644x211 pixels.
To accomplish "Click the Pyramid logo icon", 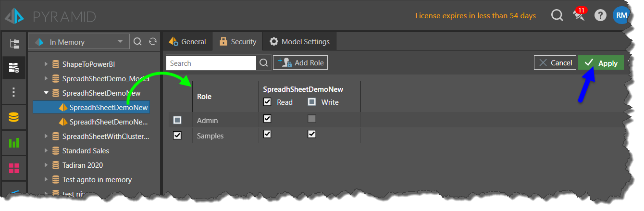I will tap(14, 16).
